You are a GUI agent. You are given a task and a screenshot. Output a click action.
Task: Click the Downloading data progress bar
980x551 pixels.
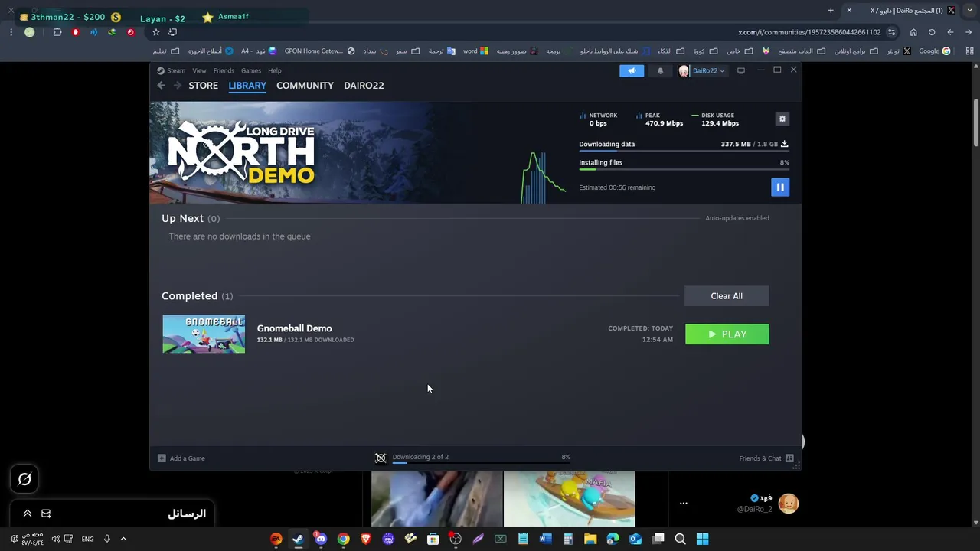click(x=684, y=152)
